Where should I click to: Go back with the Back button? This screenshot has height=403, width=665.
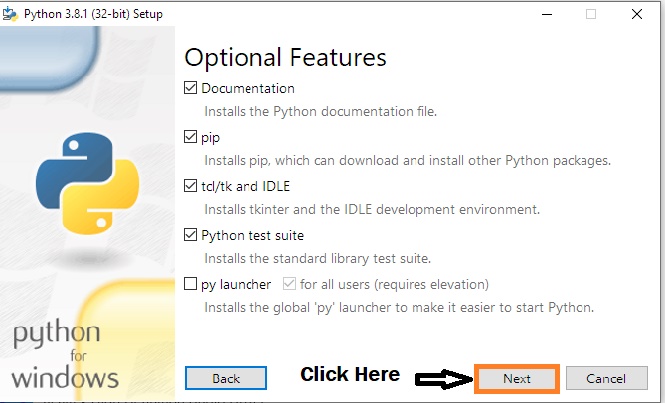click(226, 378)
